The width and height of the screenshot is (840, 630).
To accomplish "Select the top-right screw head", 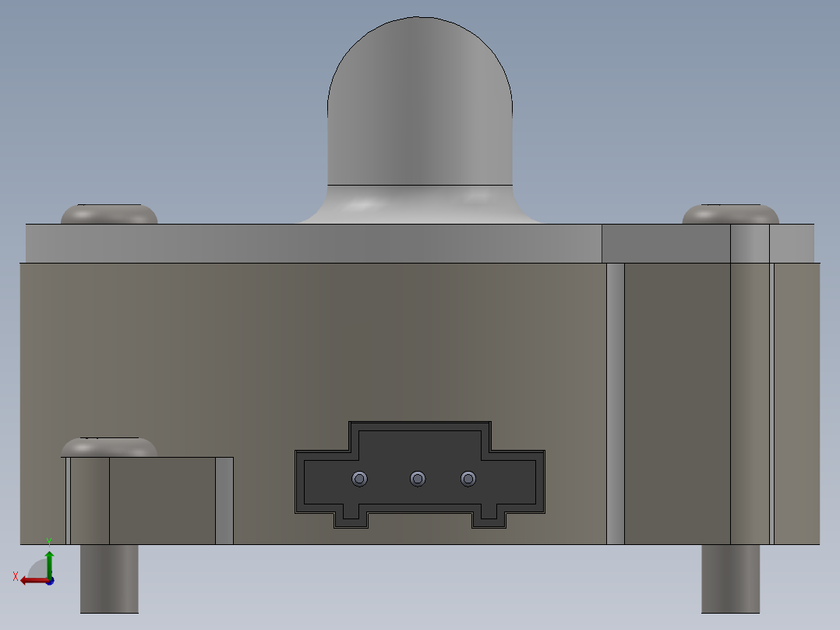I will pos(731,214).
